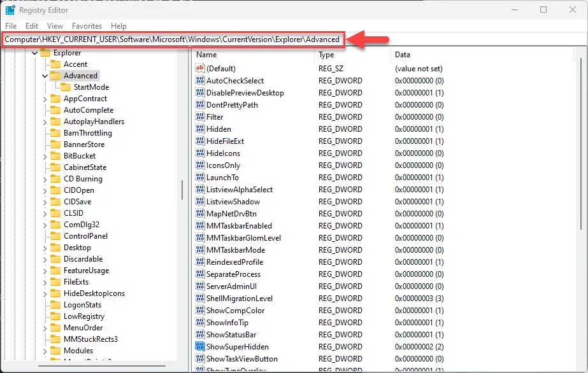588x373 pixels.
Task: Click the Hidden DWORD value icon
Action: pyautogui.click(x=200, y=129)
